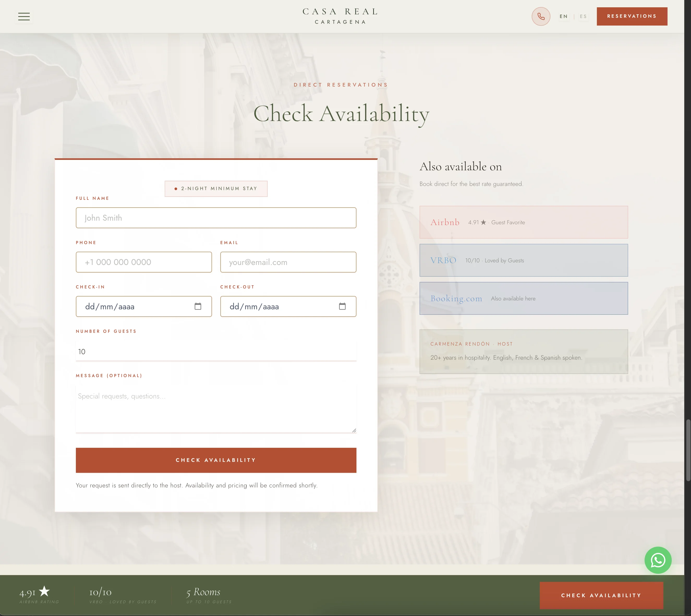Click the phone call icon
The image size is (691, 616).
coord(541,16)
